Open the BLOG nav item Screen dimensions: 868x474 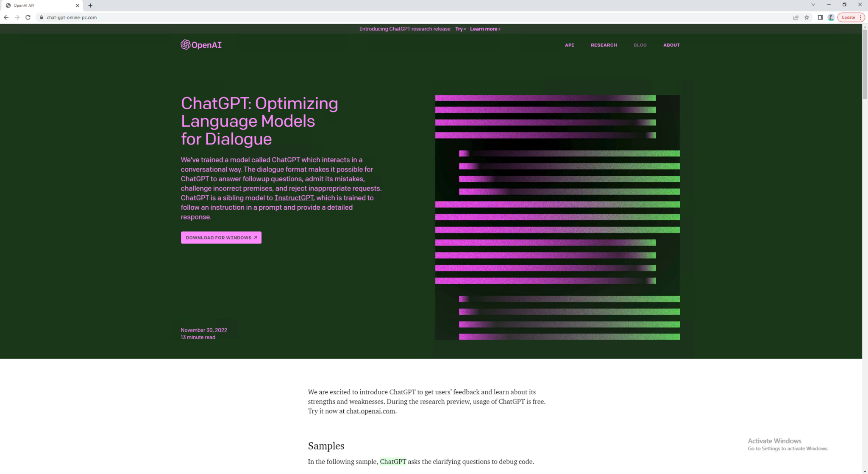[640, 45]
